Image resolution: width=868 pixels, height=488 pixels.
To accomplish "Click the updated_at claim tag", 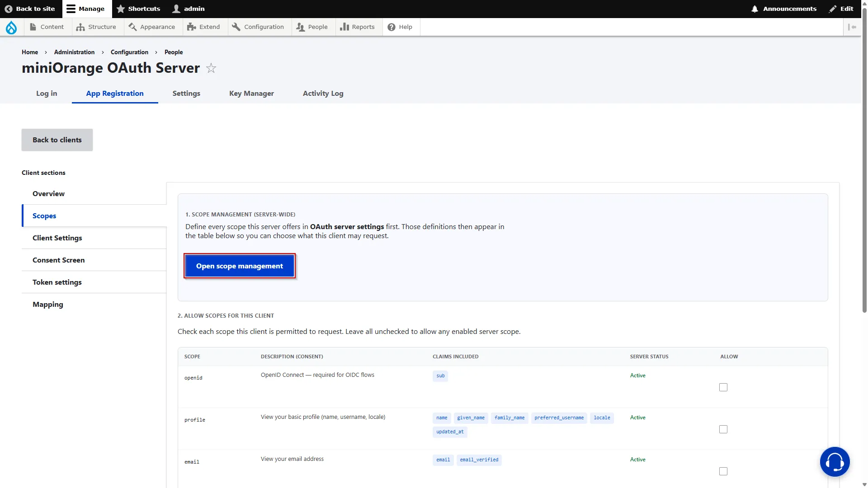I will [x=450, y=432].
